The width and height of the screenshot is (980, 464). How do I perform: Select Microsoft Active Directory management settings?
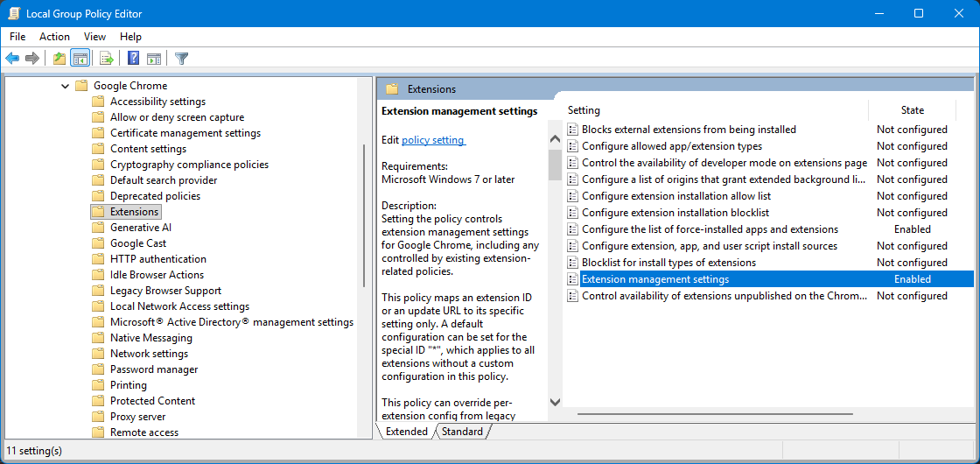[232, 322]
